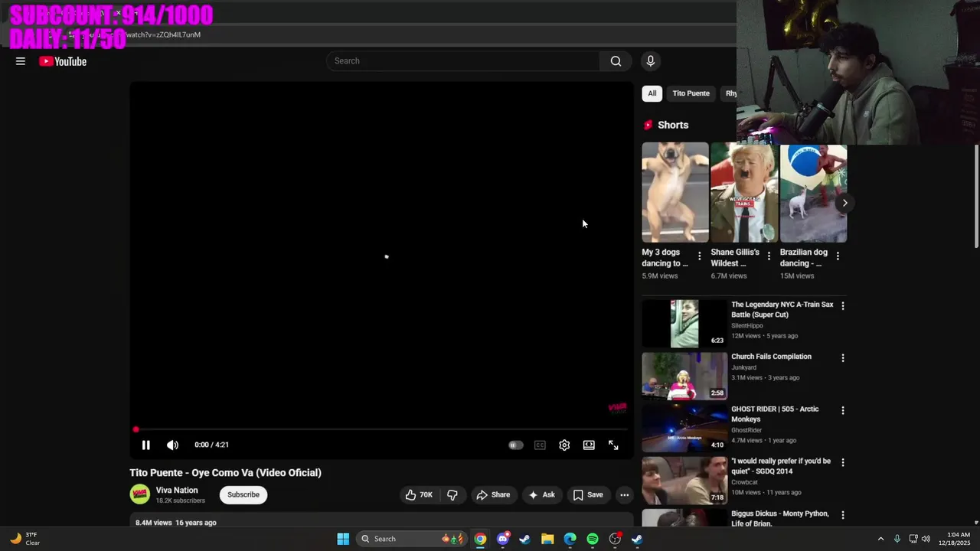Open options for SGDQ 2014 video
This screenshot has height=551, width=980.
pos(843,463)
